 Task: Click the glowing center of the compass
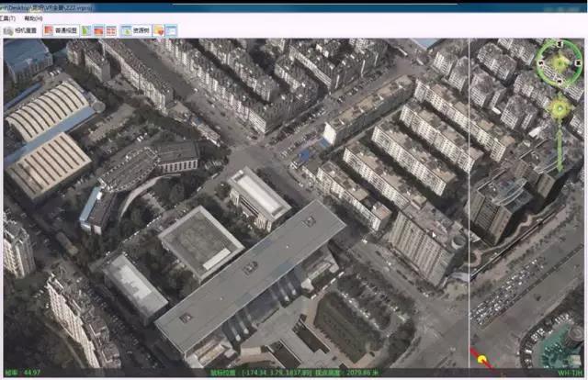[560, 61]
